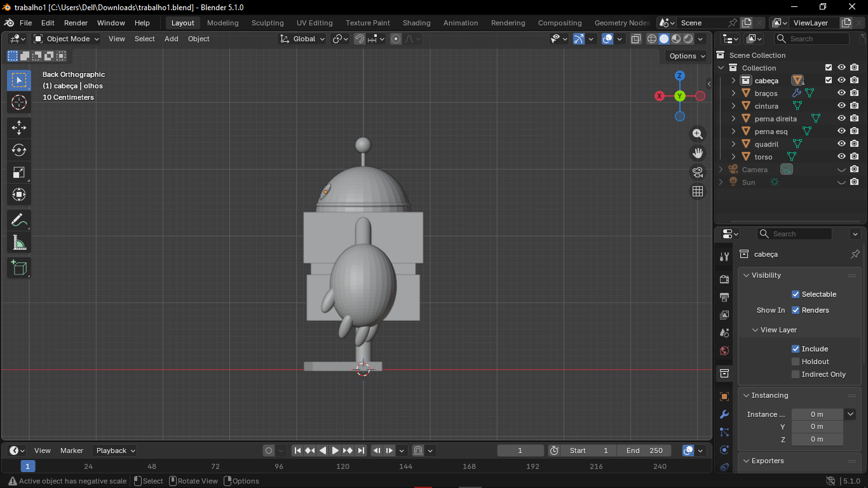Screen dimensions: 868x488
Task: Toggle camera view in viewport
Action: (698, 172)
